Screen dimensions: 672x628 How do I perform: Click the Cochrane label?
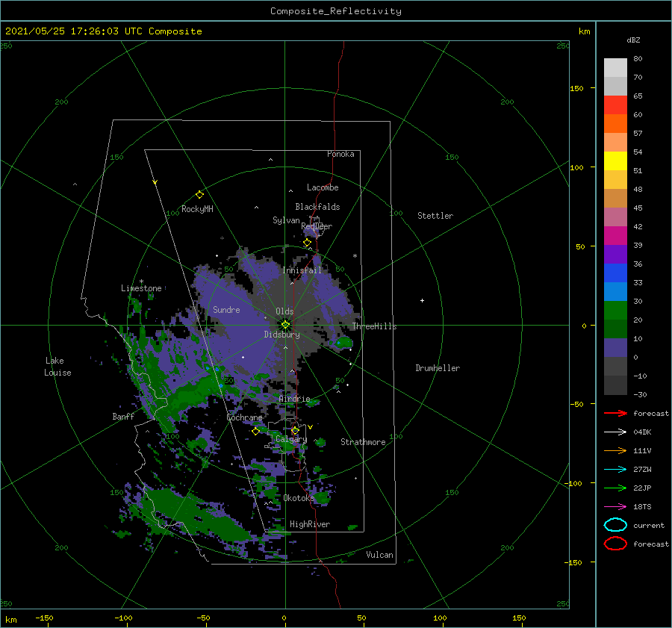pos(244,417)
